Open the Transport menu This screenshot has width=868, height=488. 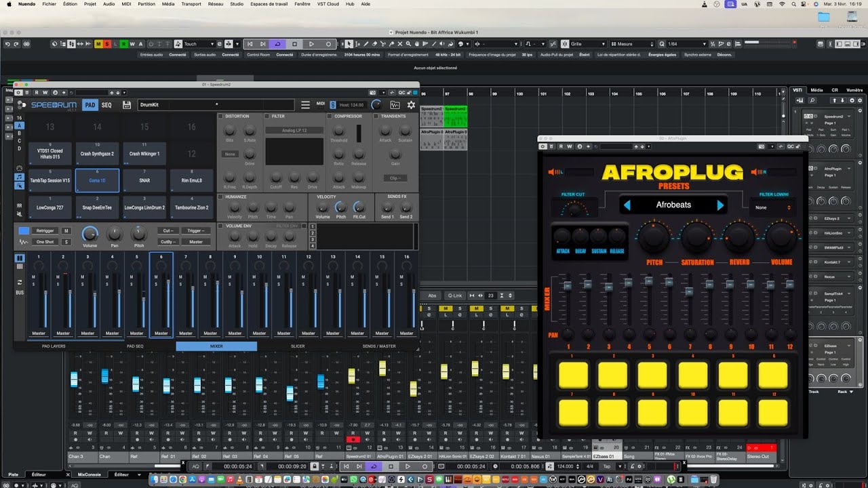coord(191,4)
